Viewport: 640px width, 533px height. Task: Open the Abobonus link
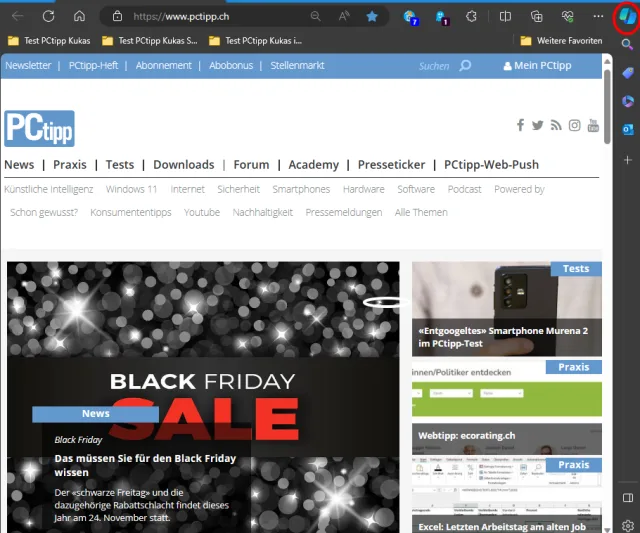(x=231, y=65)
